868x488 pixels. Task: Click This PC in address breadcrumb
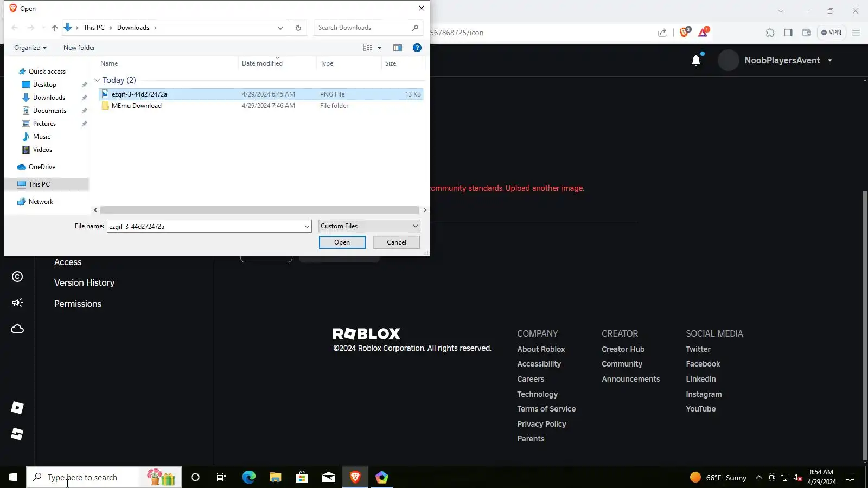(94, 28)
